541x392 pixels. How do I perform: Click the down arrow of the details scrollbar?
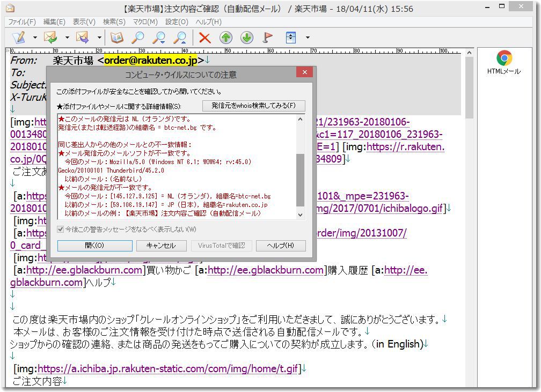300,215
